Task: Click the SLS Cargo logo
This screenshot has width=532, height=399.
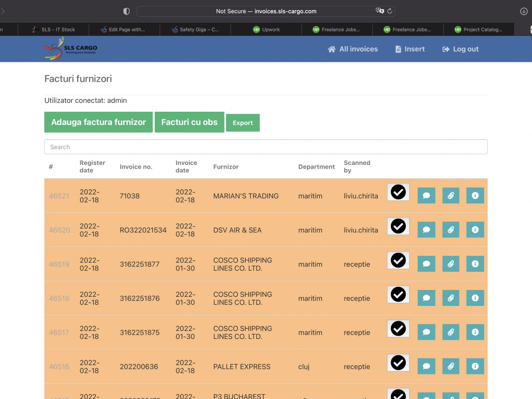Action: coord(71,48)
